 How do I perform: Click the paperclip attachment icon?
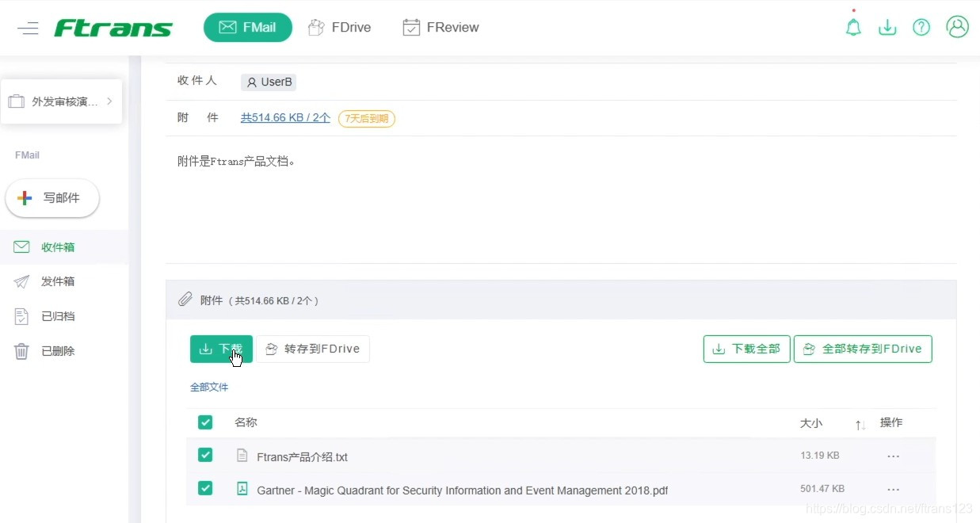coord(185,300)
